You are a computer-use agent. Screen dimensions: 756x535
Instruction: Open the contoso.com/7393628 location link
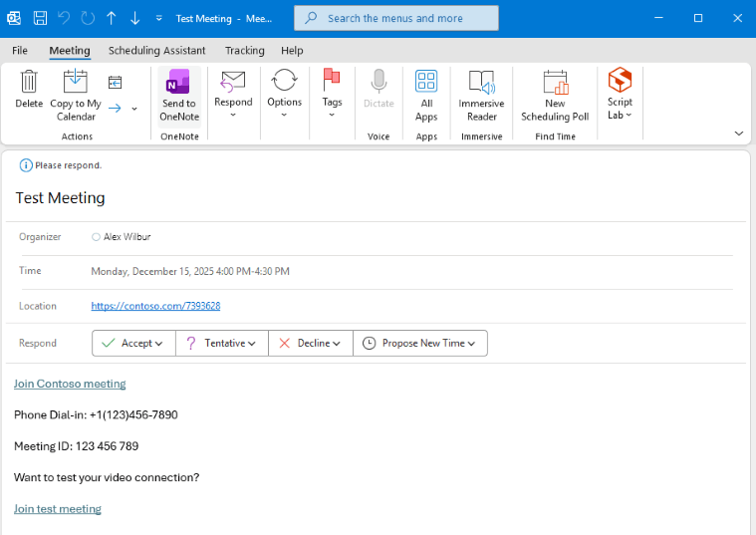(x=155, y=306)
